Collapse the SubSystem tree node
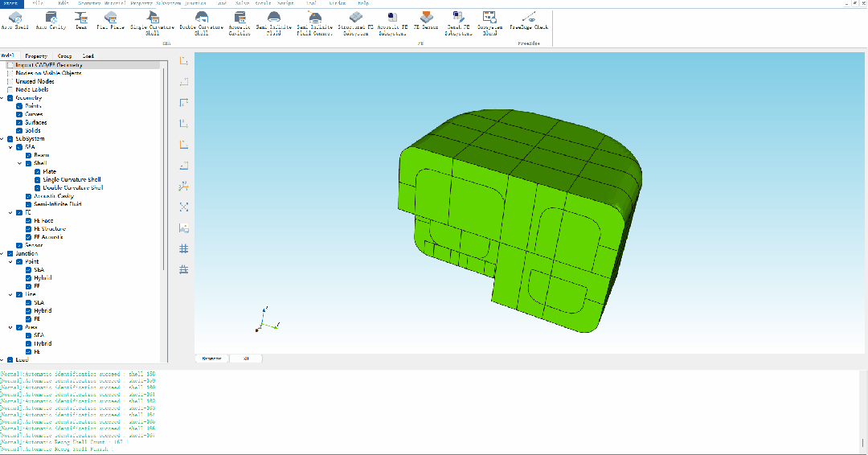The width and height of the screenshot is (868, 455). pos(2,139)
